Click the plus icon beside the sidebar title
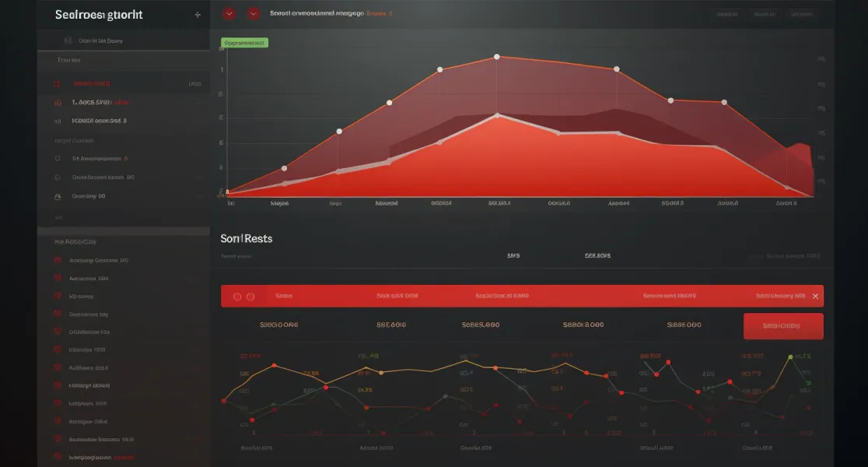The height and width of the screenshot is (467, 868). click(x=198, y=15)
